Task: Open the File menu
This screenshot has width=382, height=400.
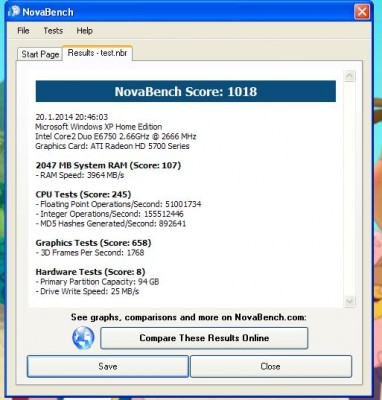Action: 23,31
